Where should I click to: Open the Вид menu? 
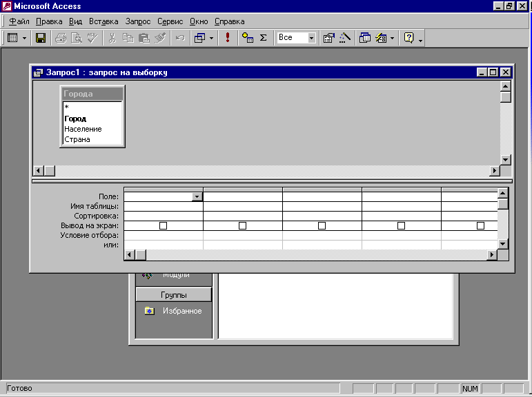coord(75,21)
